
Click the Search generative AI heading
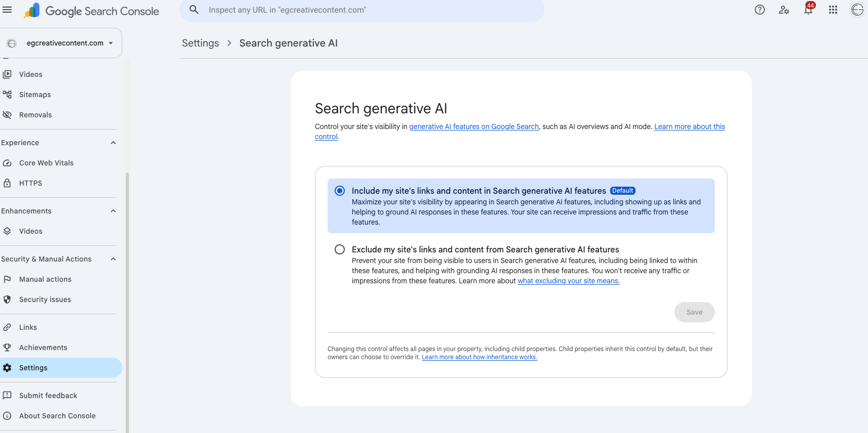[x=381, y=108]
